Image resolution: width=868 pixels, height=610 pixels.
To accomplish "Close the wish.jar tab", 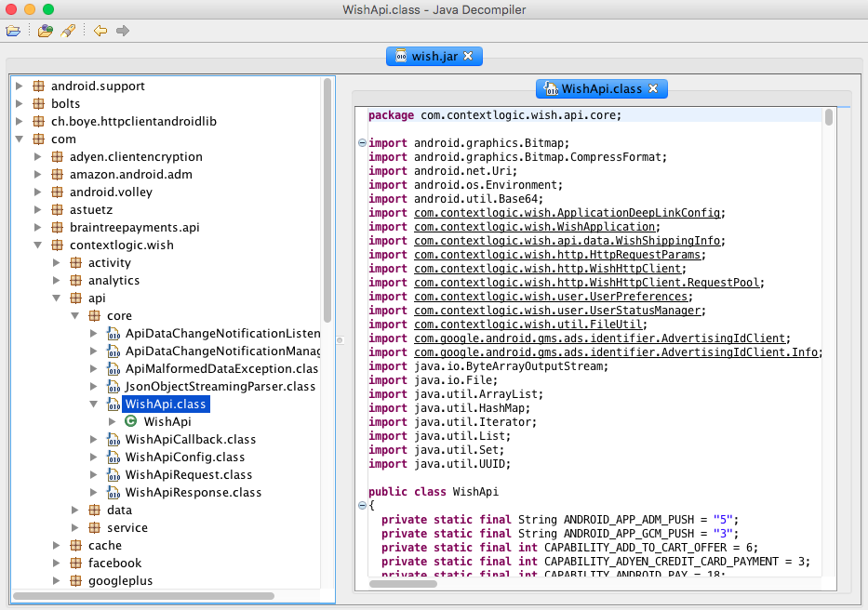I will coord(468,56).
